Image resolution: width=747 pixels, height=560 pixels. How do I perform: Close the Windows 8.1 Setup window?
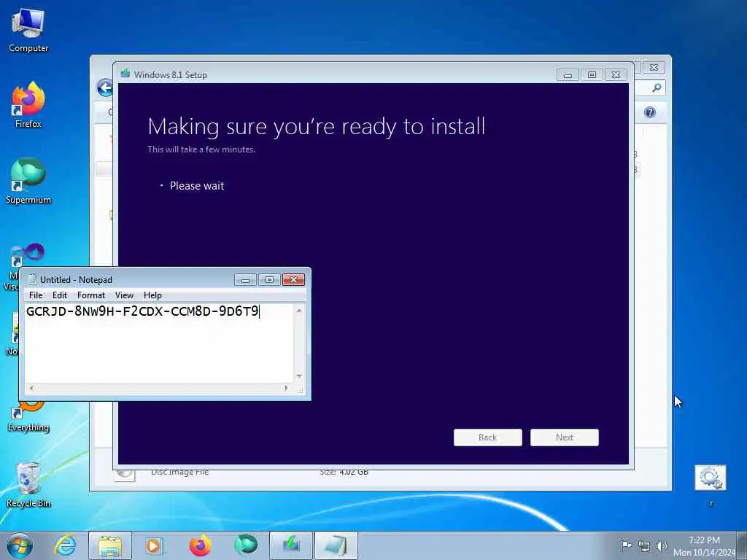point(616,75)
